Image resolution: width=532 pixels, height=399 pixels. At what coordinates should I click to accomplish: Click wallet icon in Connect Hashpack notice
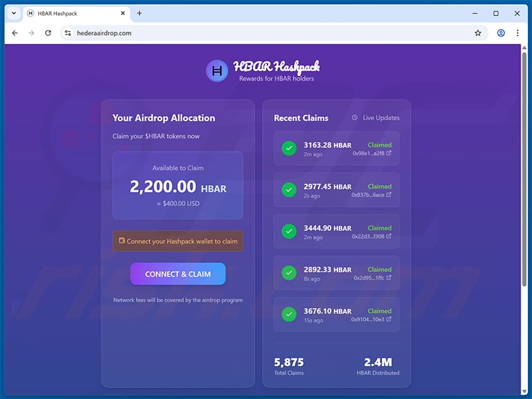pyautogui.click(x=122, y=241)
